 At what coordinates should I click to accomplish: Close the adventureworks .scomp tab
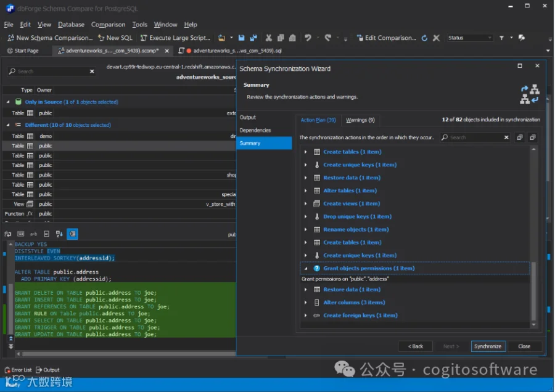[166, 51]
